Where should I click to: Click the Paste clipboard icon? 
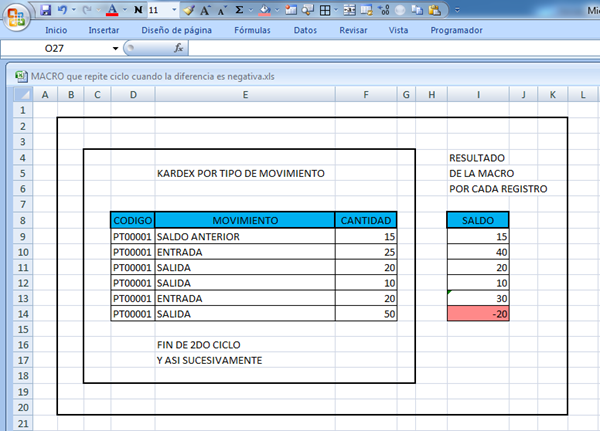[x=434, y=10]
